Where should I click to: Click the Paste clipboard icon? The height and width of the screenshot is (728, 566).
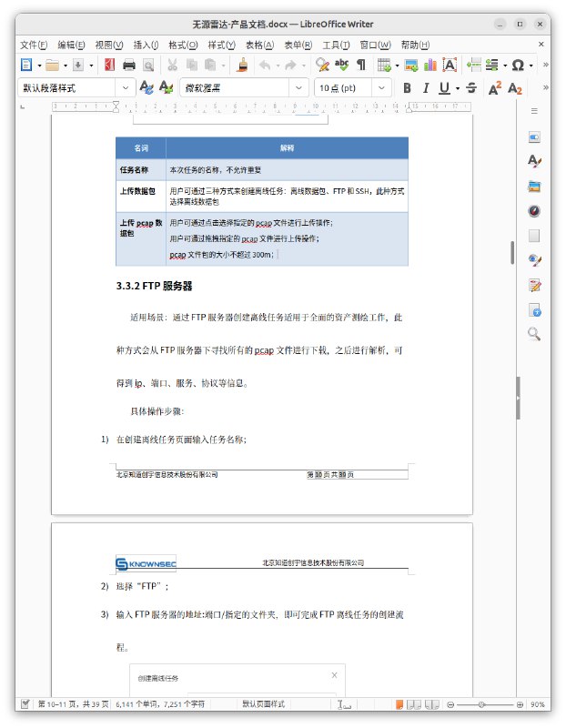[x=210, y=65]
